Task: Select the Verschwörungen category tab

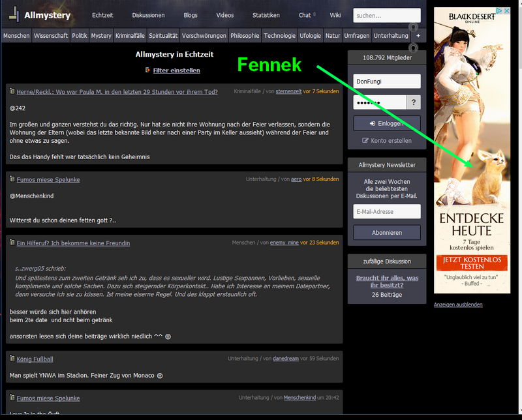Action: pyautogui.click(x=204, y=36)
